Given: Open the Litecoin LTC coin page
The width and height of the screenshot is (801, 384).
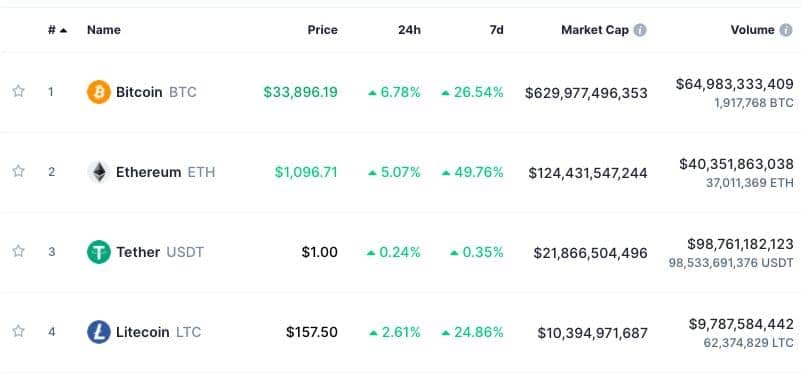Looking at the screenshot, I should click(x=158, y=332).
